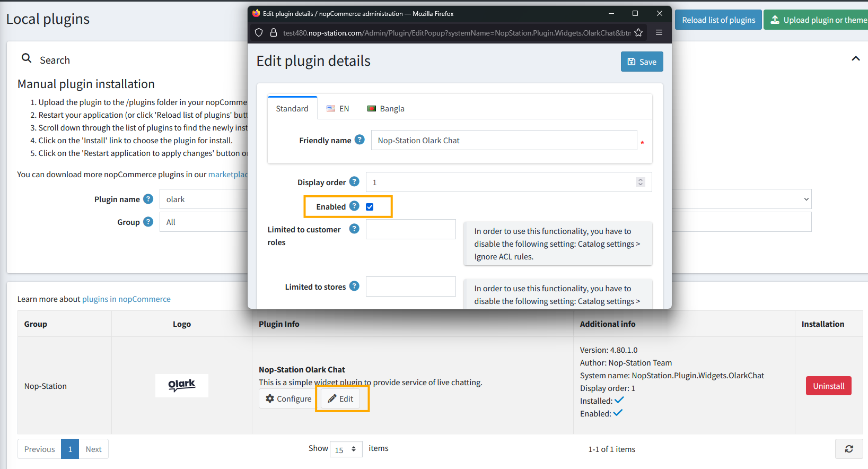The height and width of the screenshot is (469, 868).
Task: Click the Limited to customer roles field
Action: coord(410,229)
